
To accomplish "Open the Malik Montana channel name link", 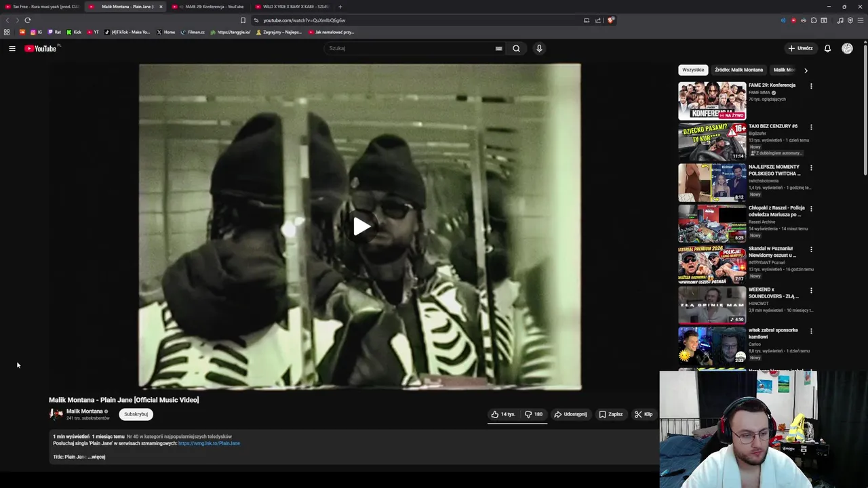I will click(x=85, y=411).
